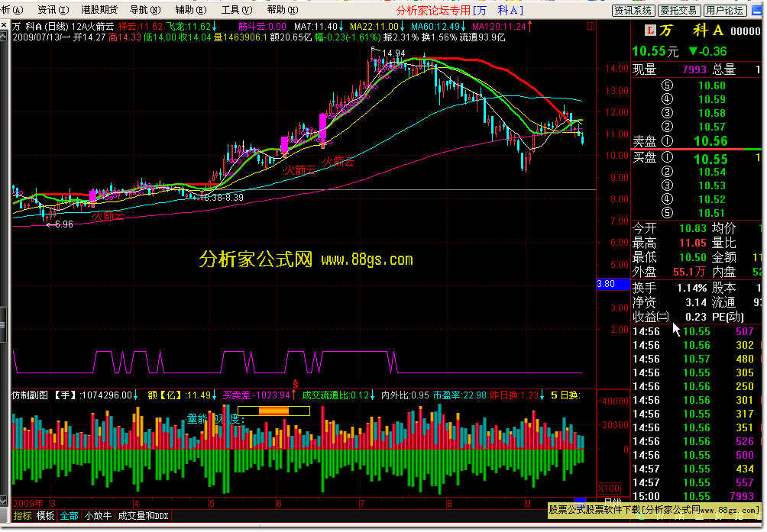
Task: Click the 买盘 ① price 10.55
Action: 710,159
